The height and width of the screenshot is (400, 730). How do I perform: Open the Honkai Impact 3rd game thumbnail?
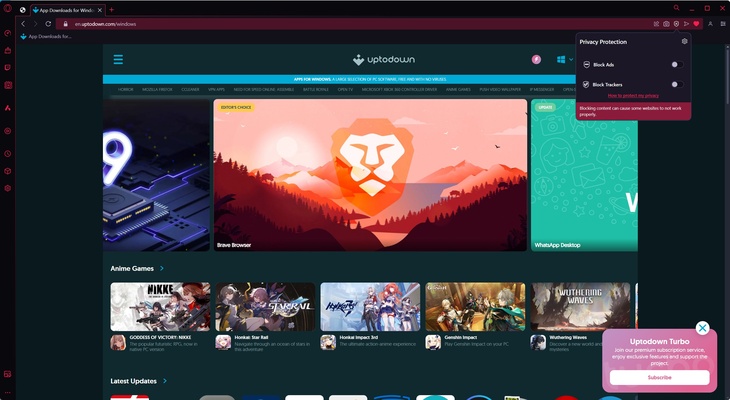pos(370,307)
